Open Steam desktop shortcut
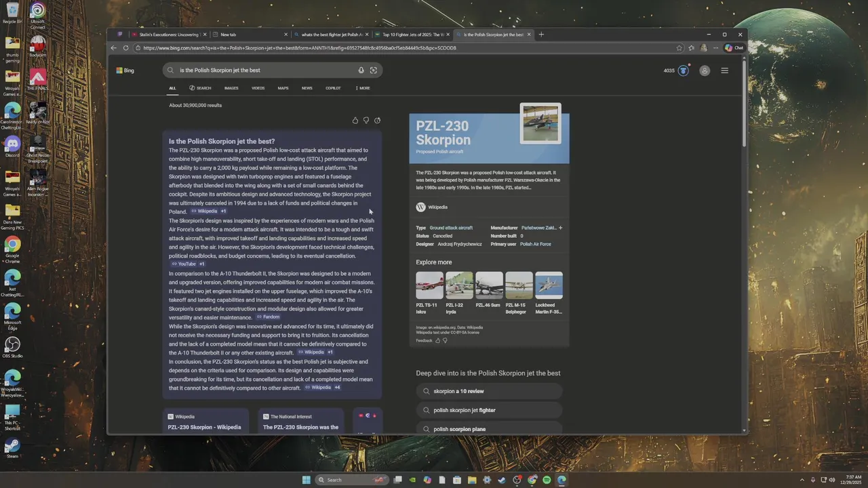Image resolution: width=868 pixels, height=488 pixels. 12,448
